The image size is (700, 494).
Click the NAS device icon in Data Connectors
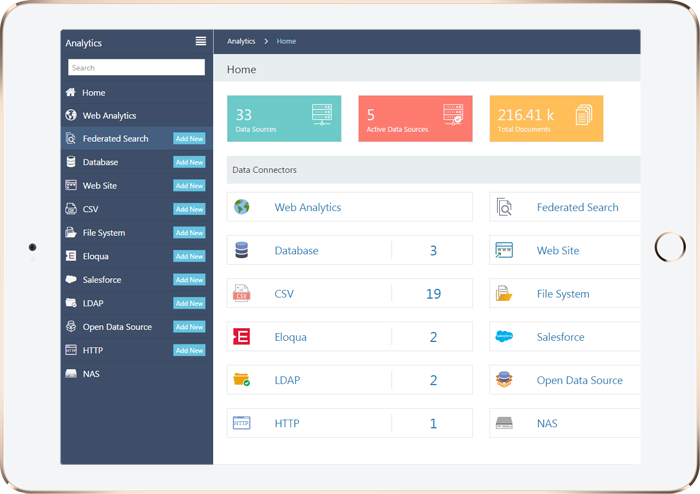click(504, 423)
